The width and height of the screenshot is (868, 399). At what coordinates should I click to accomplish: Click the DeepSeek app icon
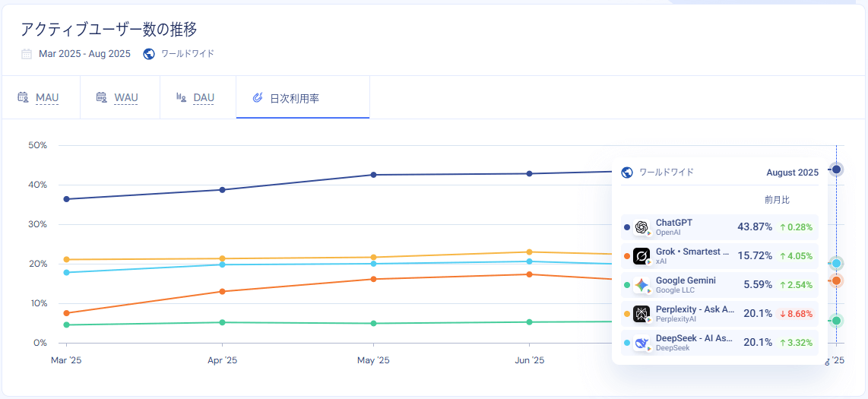click(x=641, y=343)
